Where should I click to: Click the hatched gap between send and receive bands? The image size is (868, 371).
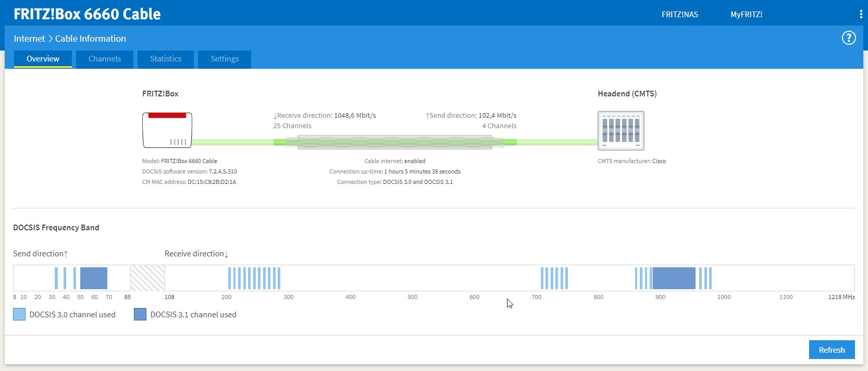pos(147,278)
